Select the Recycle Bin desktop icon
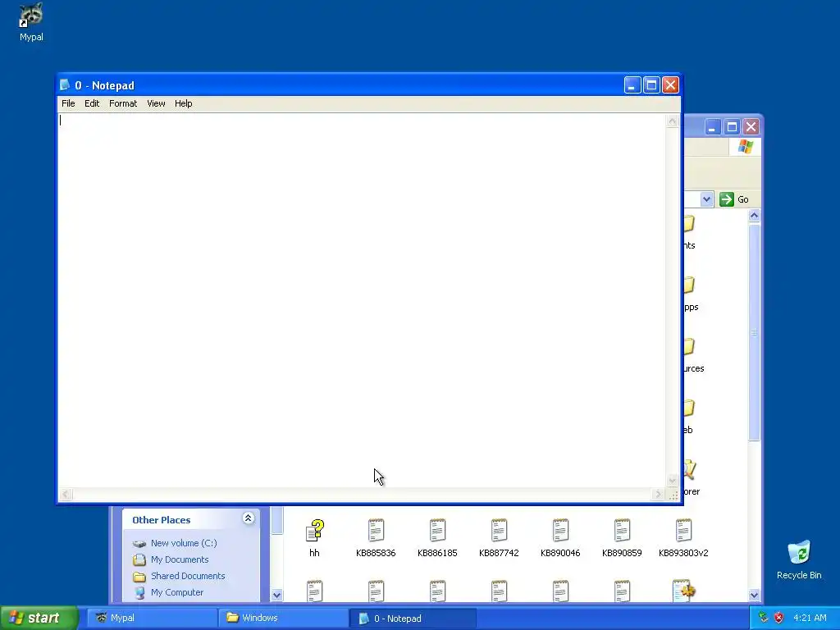 point(799,560)
